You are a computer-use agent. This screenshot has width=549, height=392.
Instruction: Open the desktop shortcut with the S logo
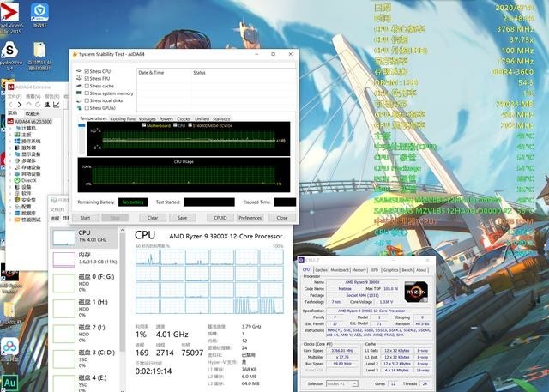click(x=9, y=50)
